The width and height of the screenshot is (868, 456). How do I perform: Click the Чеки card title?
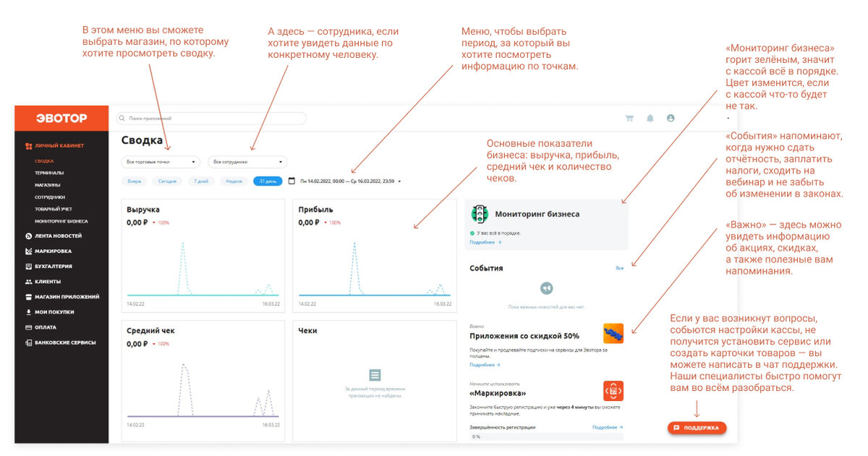[x=307, y=331]
